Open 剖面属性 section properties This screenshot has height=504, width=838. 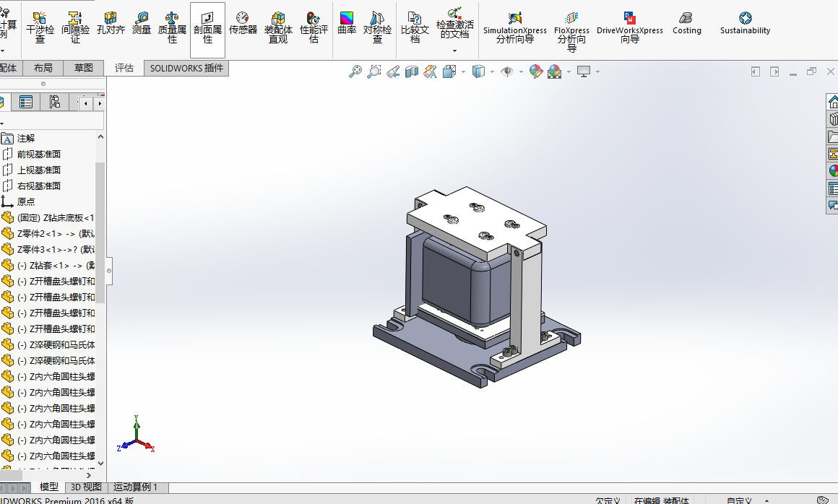[x=207, y=30]
